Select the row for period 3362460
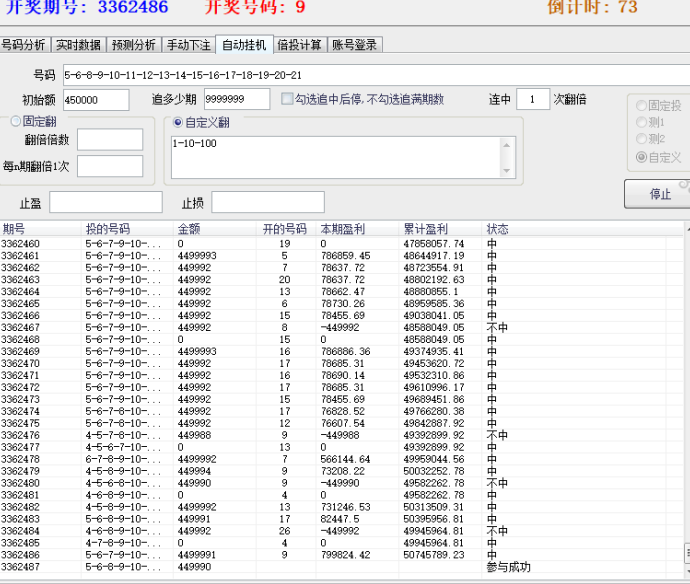The image size is (690, 584). point(341,243)
